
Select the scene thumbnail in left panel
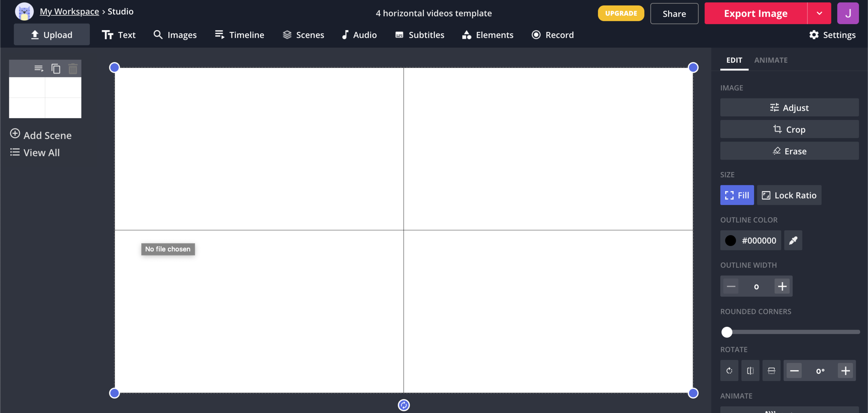pos(45,98)
